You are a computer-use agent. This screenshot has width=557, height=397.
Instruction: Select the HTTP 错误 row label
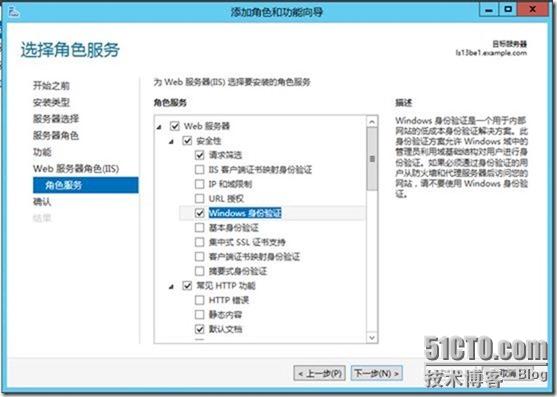coord(229,300)
